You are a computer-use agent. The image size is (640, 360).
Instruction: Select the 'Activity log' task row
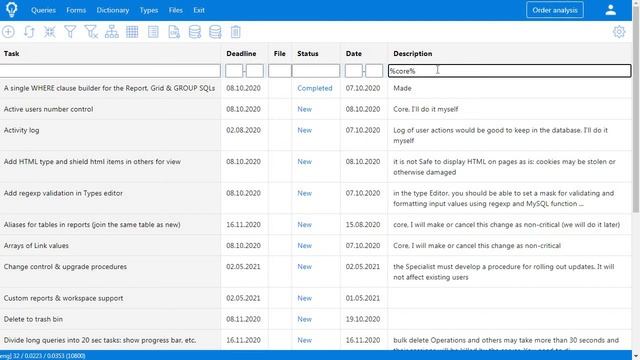pos(22,130)
